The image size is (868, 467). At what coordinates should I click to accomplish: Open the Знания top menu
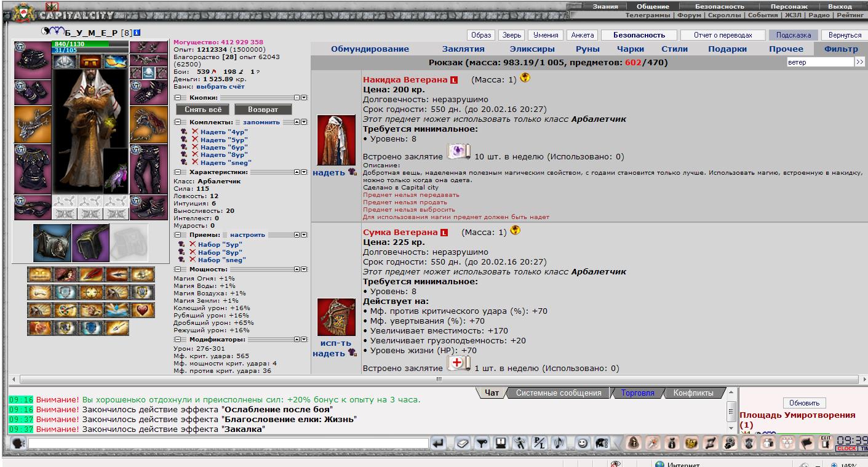pos(605,6)
